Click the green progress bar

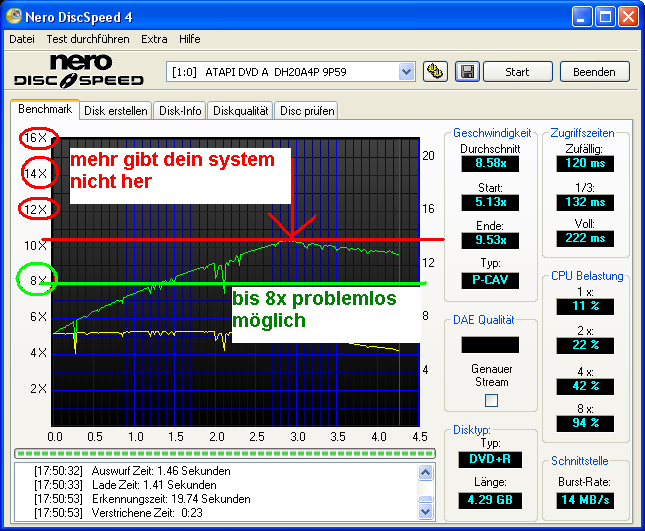click(x=225, y=454)
